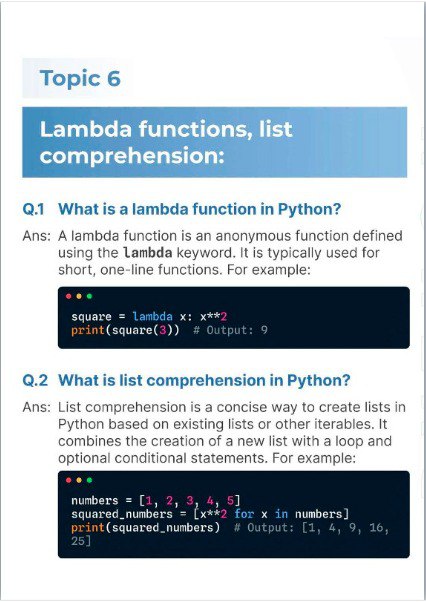Image resolution: width=426 pixels, height=602 pixels.
Task: Click the 'squared_numbers' list comprehension line
Action: pyautogui.click(x=210, y=514)
